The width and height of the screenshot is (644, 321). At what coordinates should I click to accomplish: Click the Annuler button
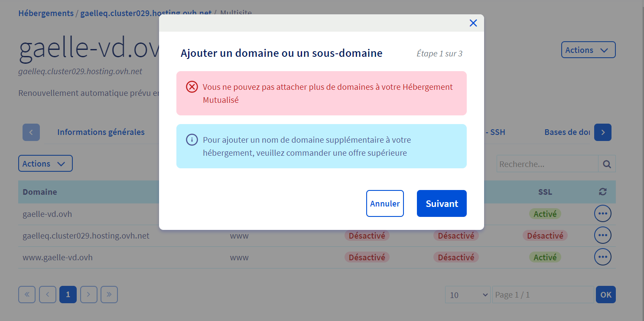pyautogui.click(x=384, y=203)
